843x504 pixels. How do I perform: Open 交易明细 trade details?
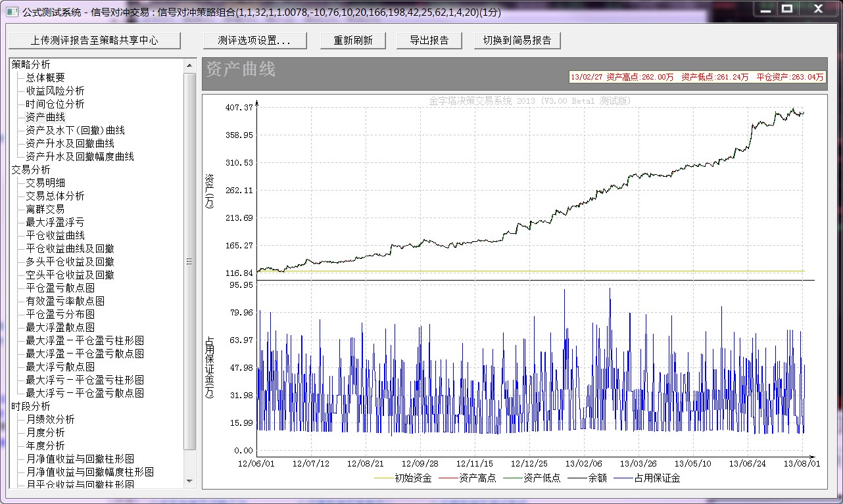(x=45, y=183)
